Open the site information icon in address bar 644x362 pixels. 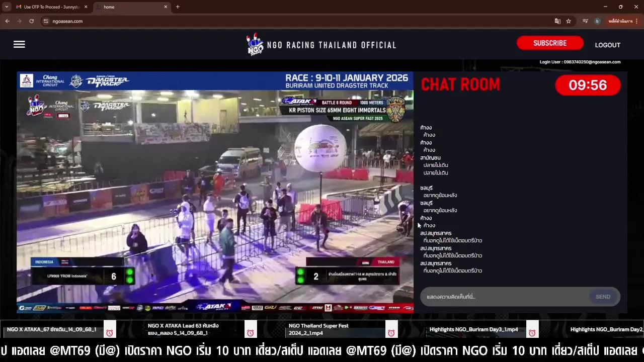point(46,21)
